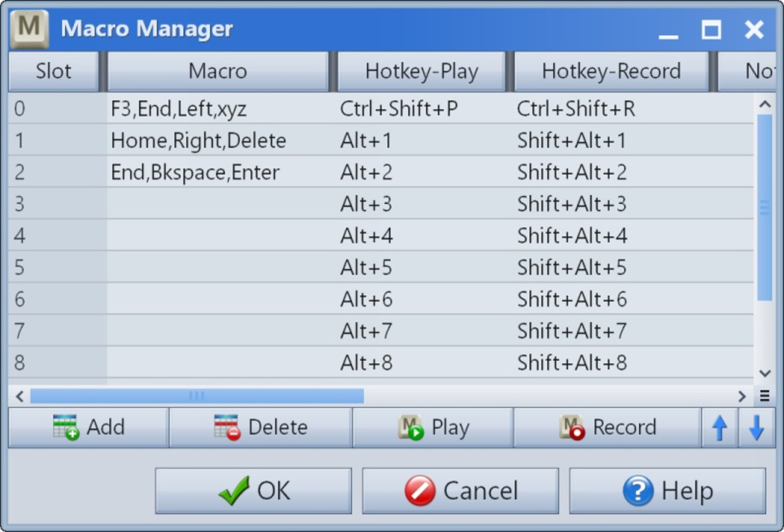Select slot number 0 cell
Screen dimensions: 784x532
57,109
